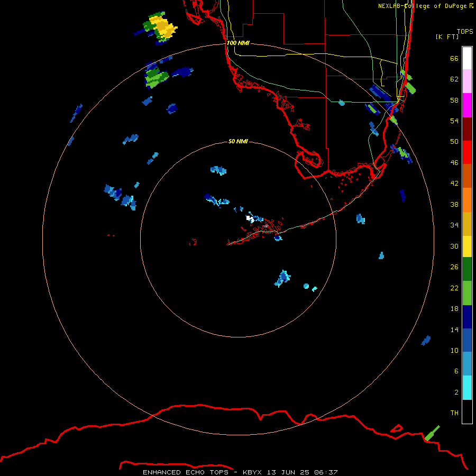Image resolution: width=476 pixels, height=476 pixels.
Task: Click the legend value 34
Action: (454, 225)
